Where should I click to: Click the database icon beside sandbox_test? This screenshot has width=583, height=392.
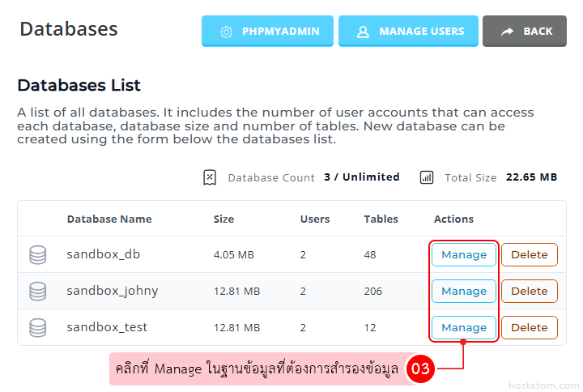coord(37,328)
